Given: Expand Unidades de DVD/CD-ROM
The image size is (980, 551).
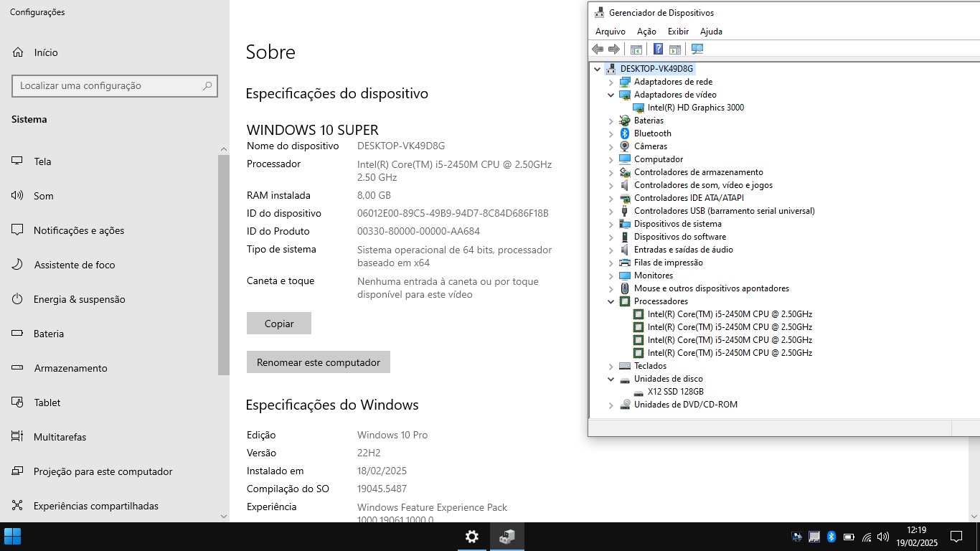Looking at the screenshot, I should click(611, 405).
